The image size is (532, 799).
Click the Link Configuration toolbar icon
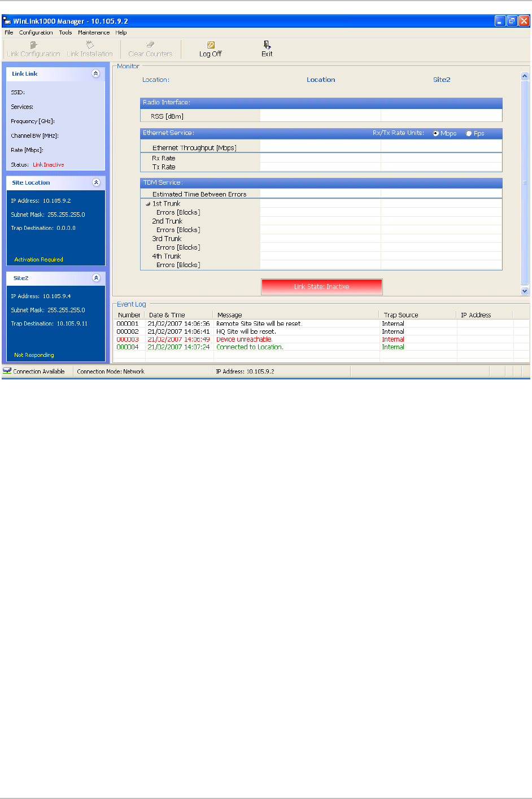33,45
